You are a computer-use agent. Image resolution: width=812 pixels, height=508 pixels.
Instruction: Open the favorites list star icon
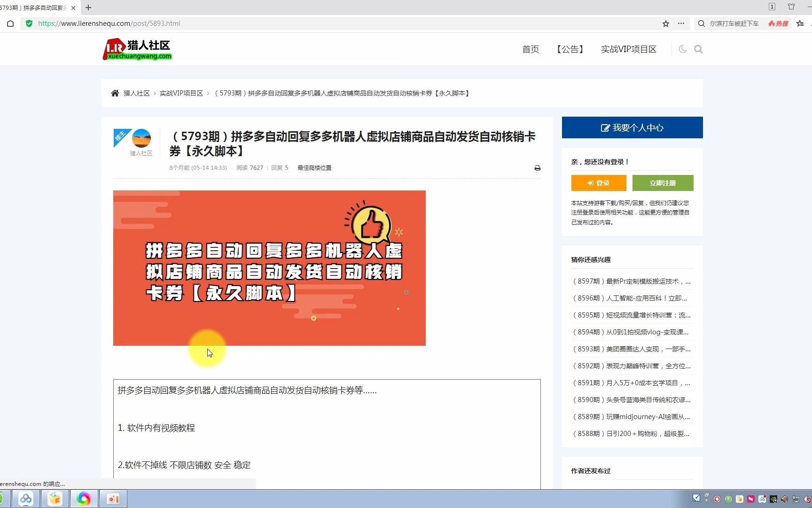pos(800,24)
